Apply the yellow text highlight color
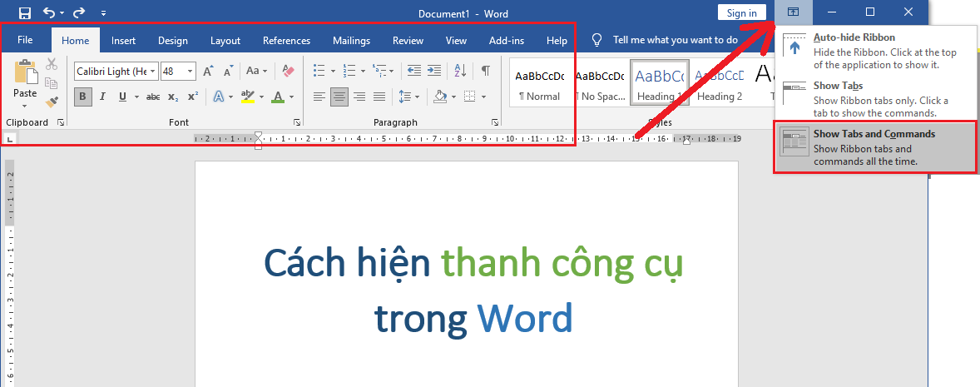The width and height of the screenshot is (980, 387). coord(248,97)
